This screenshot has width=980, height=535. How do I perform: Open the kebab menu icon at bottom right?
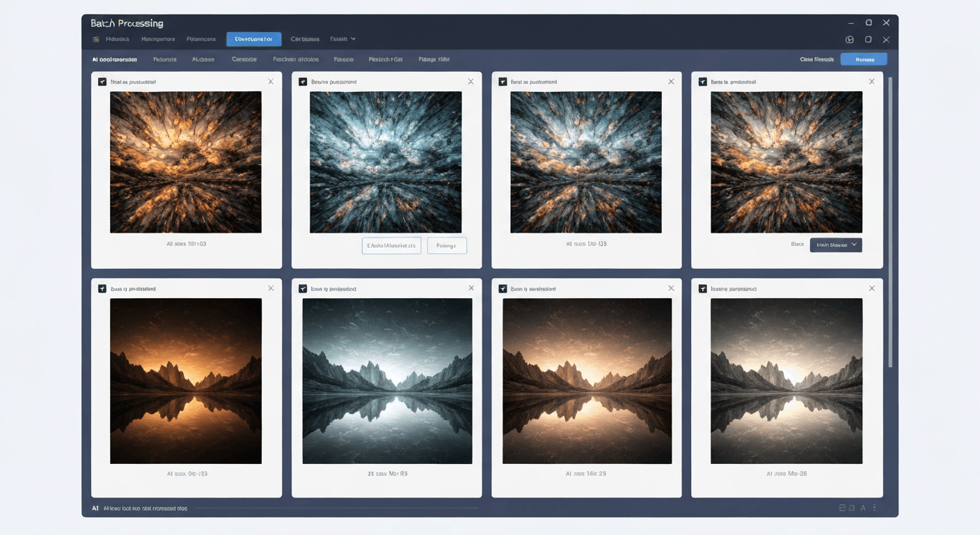point(874,508)
